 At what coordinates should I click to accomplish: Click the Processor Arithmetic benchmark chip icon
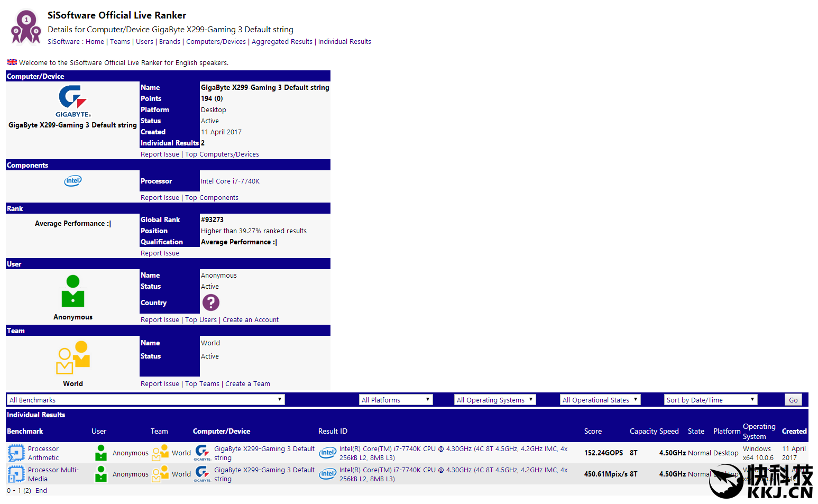16,453
